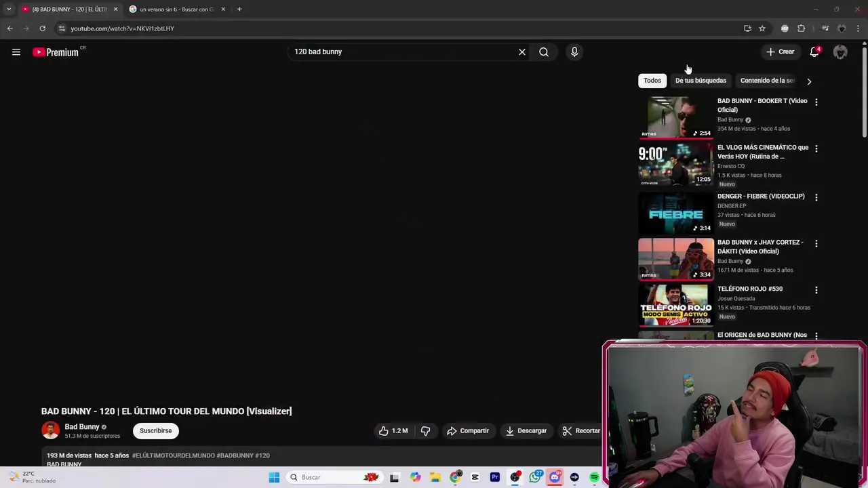The height and width of the screenshot is (488, 868).
Task: Open Chrome three-dot menu
Action: [859, 28]
